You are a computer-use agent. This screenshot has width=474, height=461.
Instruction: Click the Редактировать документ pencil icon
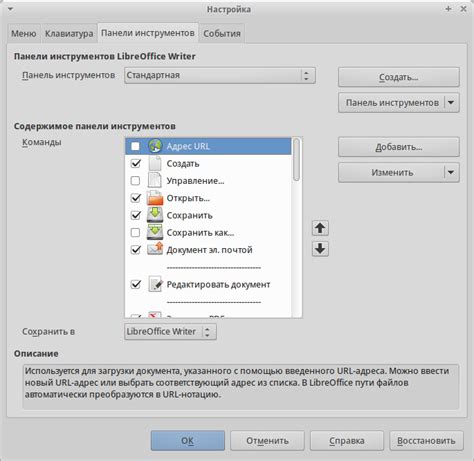[x=155, y=284]
